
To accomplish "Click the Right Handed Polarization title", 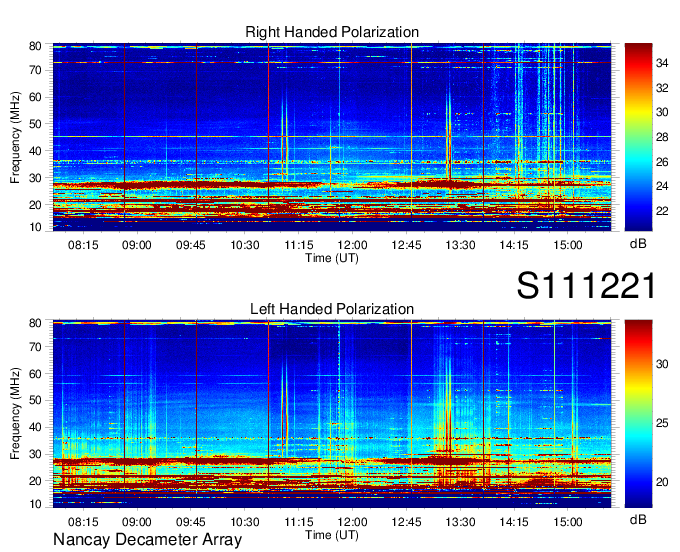I will (332, 32).
